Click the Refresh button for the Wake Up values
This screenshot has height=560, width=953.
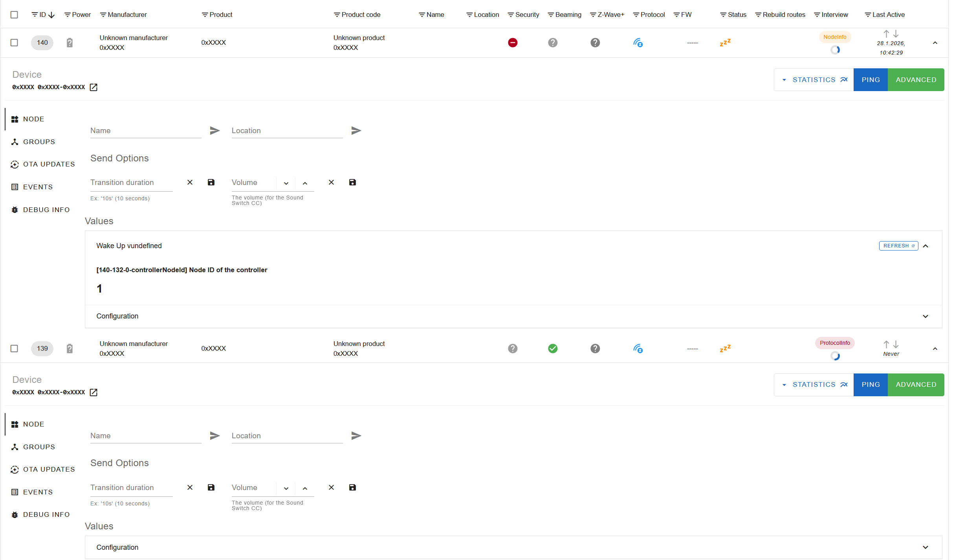tap(898, 246)
